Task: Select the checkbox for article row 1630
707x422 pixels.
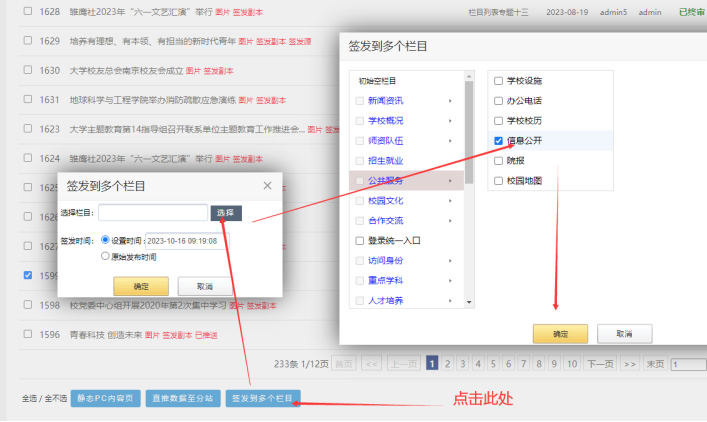Action: click(x=28, y=71)
